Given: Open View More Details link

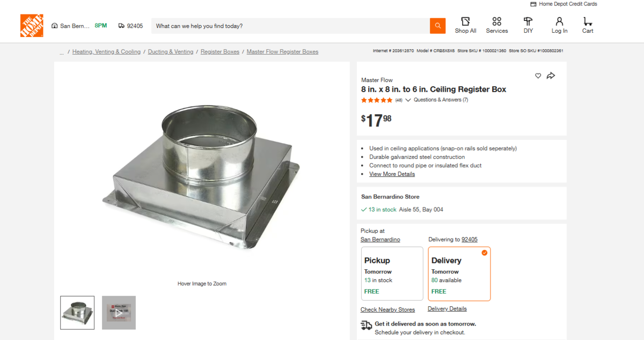Looking at the screenshot, I should click(392, 174).
